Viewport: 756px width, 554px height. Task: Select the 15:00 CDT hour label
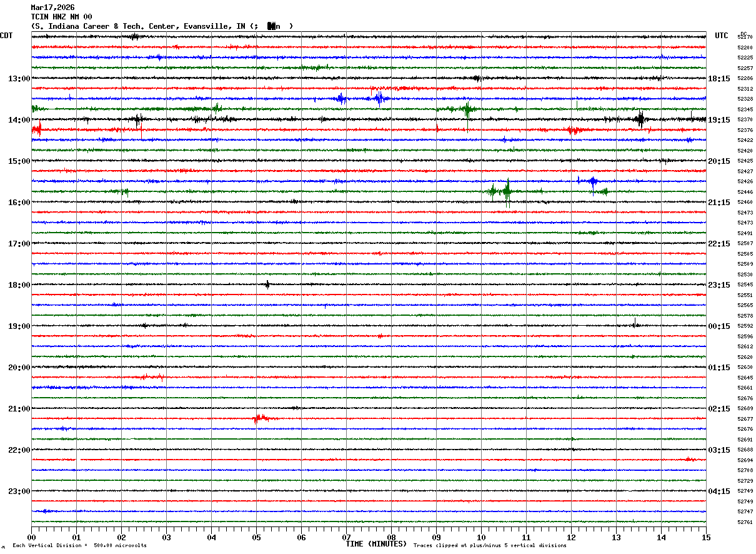(x=19, y=161)
